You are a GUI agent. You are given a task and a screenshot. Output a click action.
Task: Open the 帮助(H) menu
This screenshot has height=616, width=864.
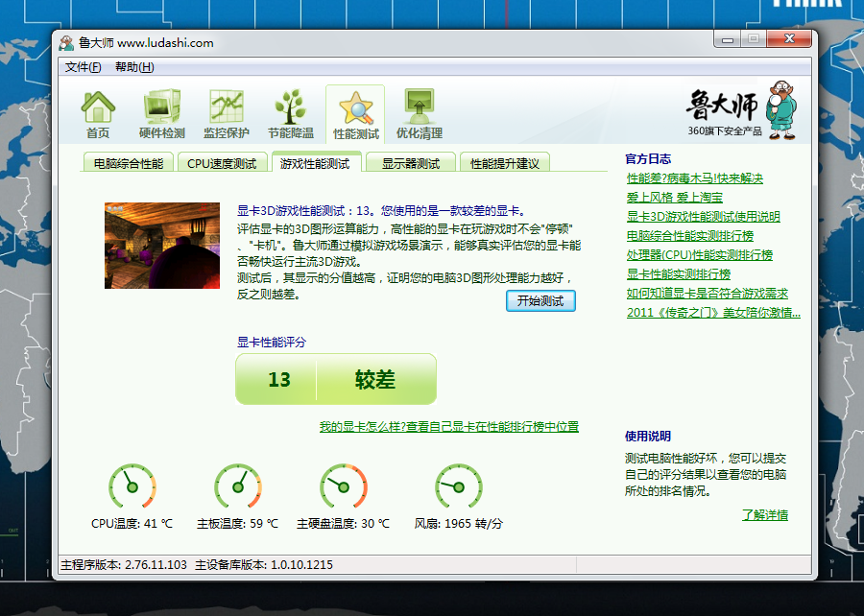point(134,67)
